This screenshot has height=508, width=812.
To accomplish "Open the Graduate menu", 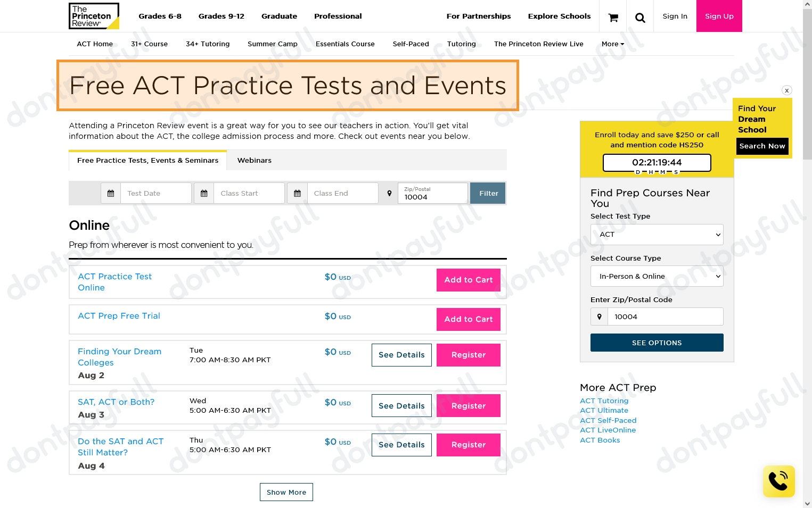I will [x=279, y=16].
